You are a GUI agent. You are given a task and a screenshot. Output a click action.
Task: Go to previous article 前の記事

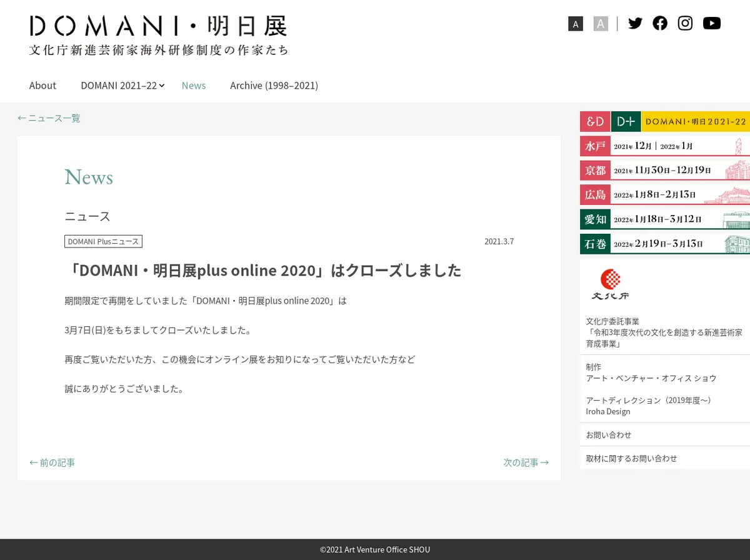coord(52,462)
